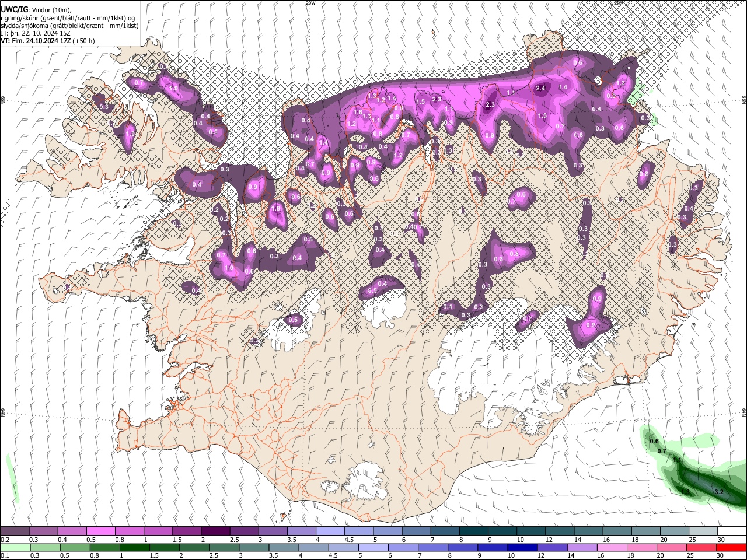Click the 66N latitude label on right edge
Viewport: 747px width, 560px height.
tap(744, 100)
